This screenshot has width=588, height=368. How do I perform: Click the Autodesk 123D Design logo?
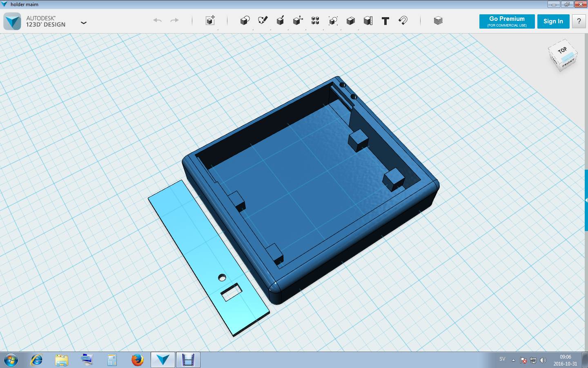point(12,21)
